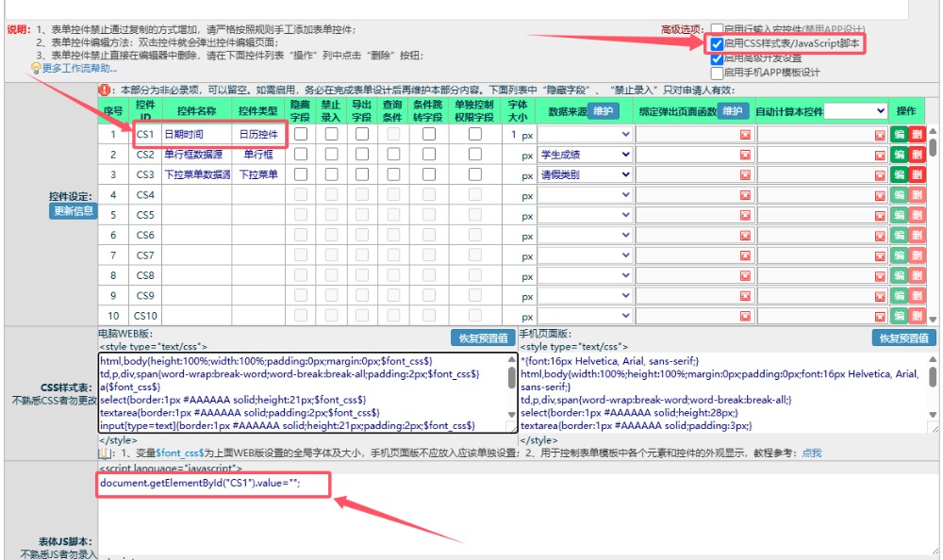Screen dimensions: 943x560
Task: Click the red delete icon for CS3
Action: coord(917,174)
